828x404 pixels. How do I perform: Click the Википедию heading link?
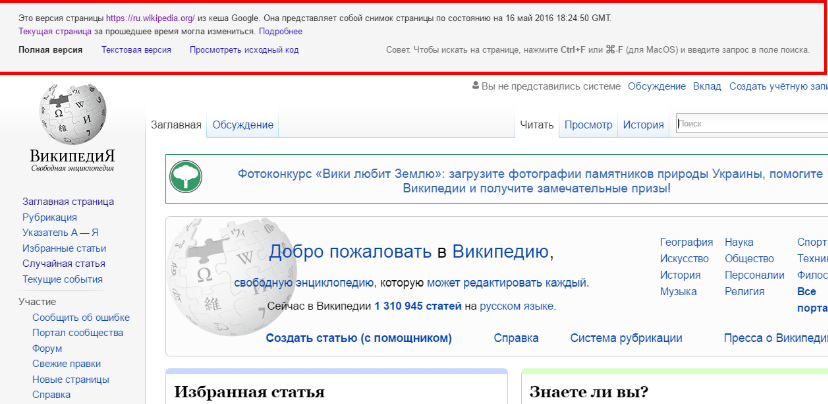click(501, 252)
